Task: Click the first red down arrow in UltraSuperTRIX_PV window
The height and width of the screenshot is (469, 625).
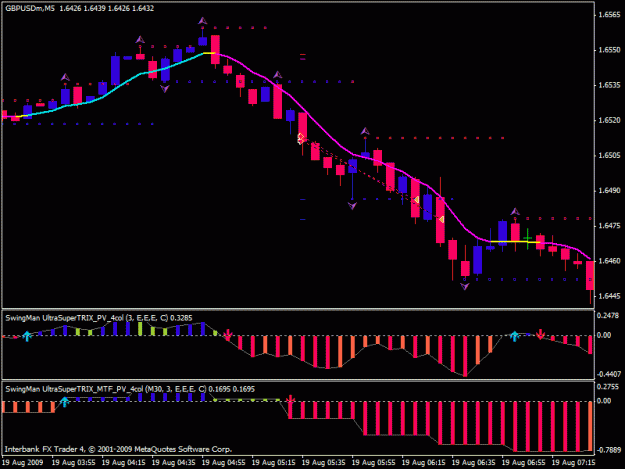Action: click(228, 335)
